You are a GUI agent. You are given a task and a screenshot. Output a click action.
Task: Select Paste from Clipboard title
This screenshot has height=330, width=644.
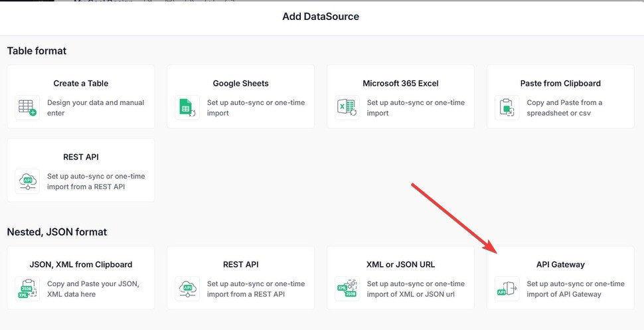pos(560,84)
